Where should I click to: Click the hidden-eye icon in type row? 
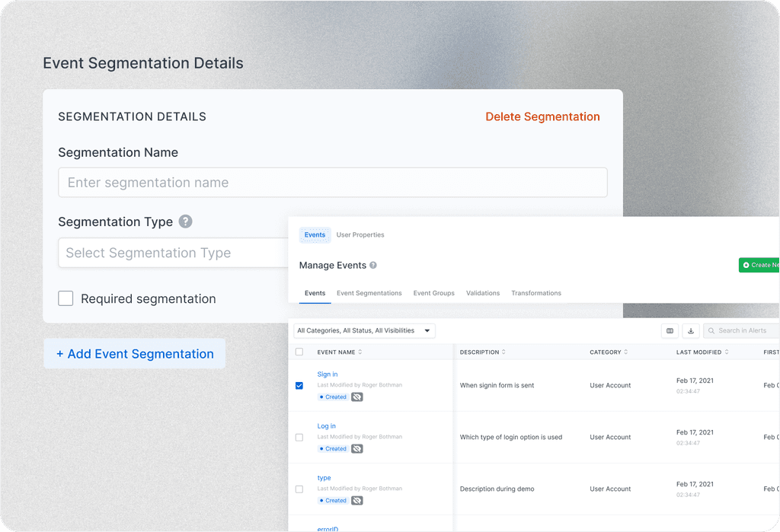click(x=357, y=500)
